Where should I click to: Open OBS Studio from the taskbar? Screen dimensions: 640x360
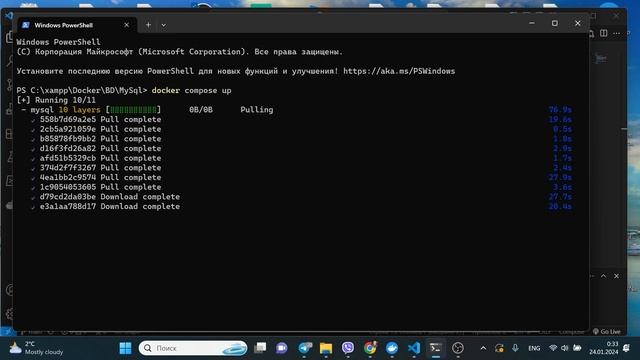[x=458, y=348]
